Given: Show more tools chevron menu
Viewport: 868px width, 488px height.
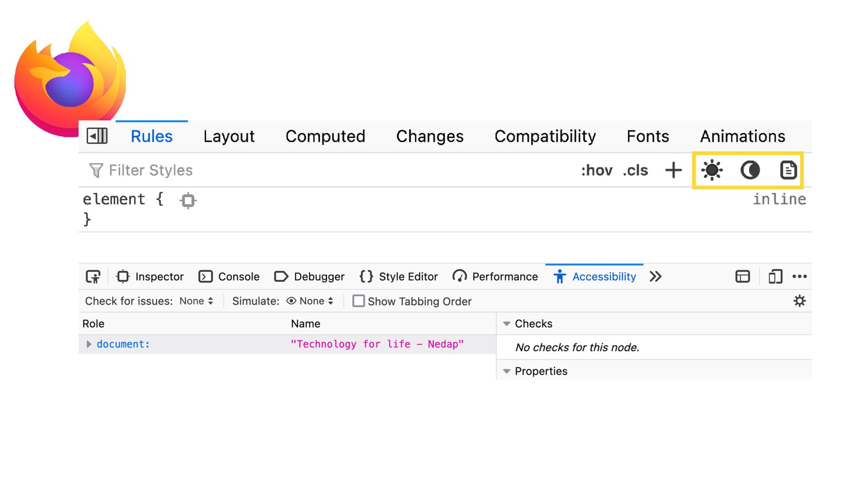Looking at the screenshot, I should [x=656, y=277].
